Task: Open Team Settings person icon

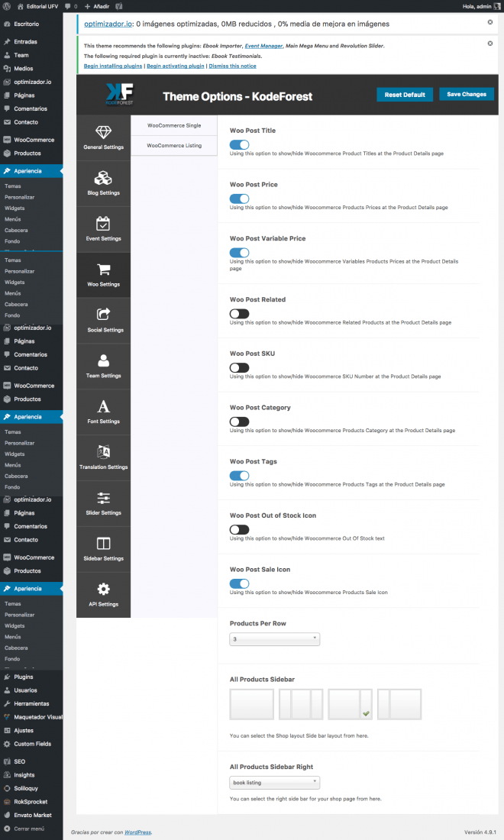Action: tap(103, 360)
